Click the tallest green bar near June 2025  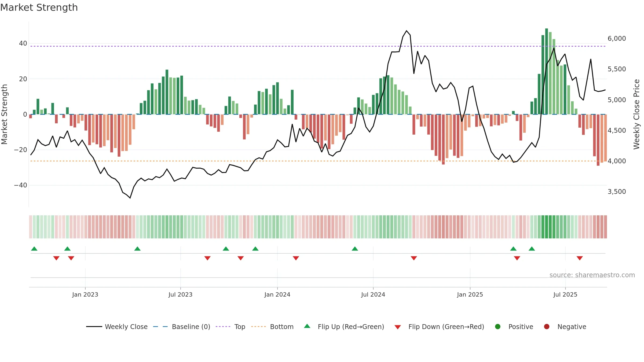(546, 71)
